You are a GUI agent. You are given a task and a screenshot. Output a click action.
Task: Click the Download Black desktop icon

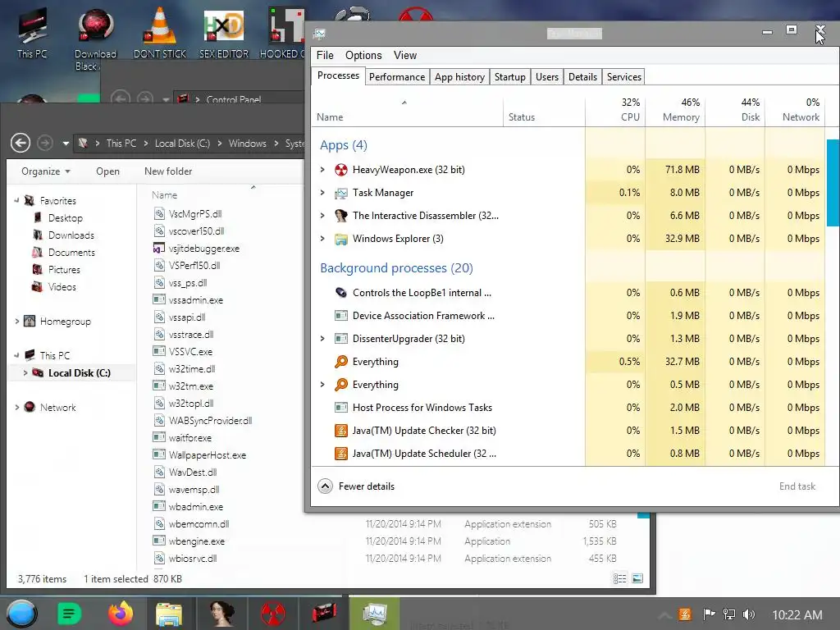point(95,39)
